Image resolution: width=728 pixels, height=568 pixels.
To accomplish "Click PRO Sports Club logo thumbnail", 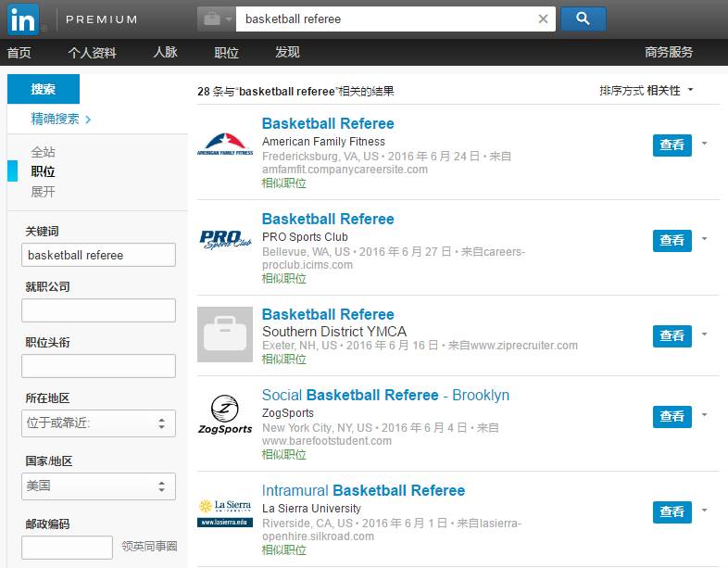I will 225,240.
